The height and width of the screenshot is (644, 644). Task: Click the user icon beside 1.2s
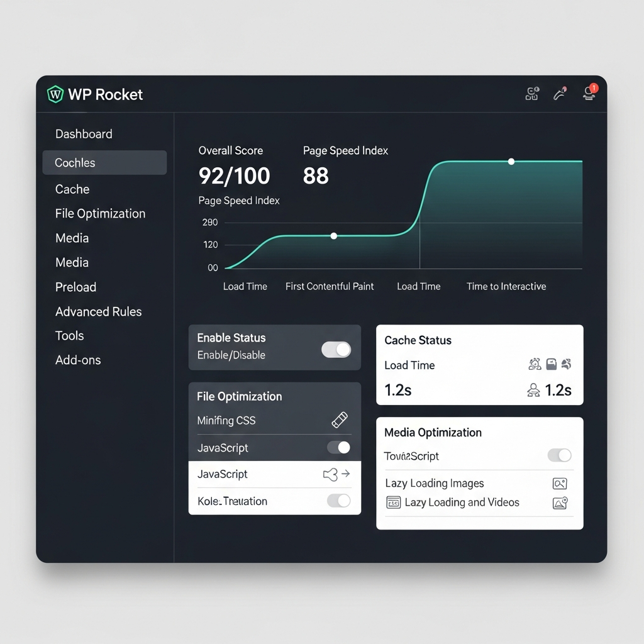[x=533, y=391]
